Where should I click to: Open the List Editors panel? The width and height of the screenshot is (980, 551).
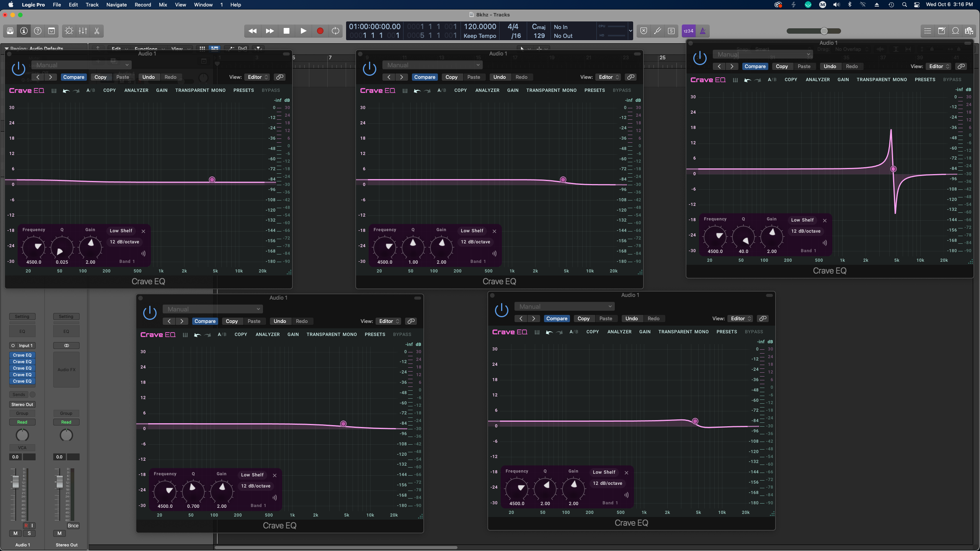click(928, 31)
